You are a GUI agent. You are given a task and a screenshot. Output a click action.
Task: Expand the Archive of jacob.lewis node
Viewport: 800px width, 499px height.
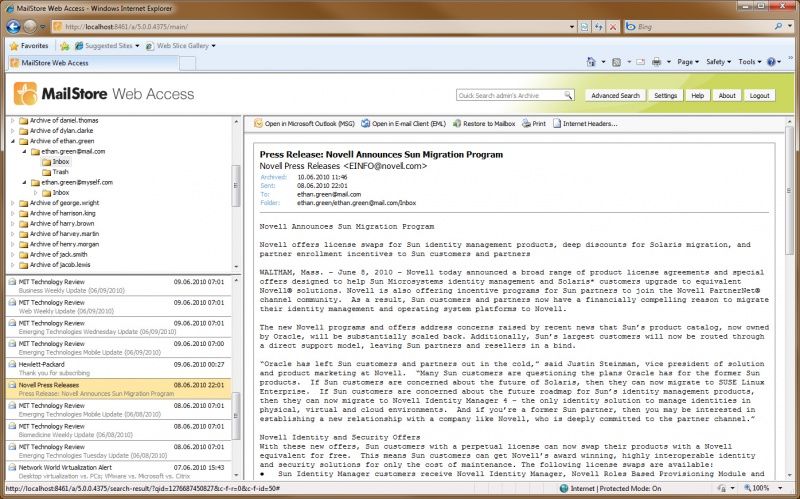tap(13, 265)
